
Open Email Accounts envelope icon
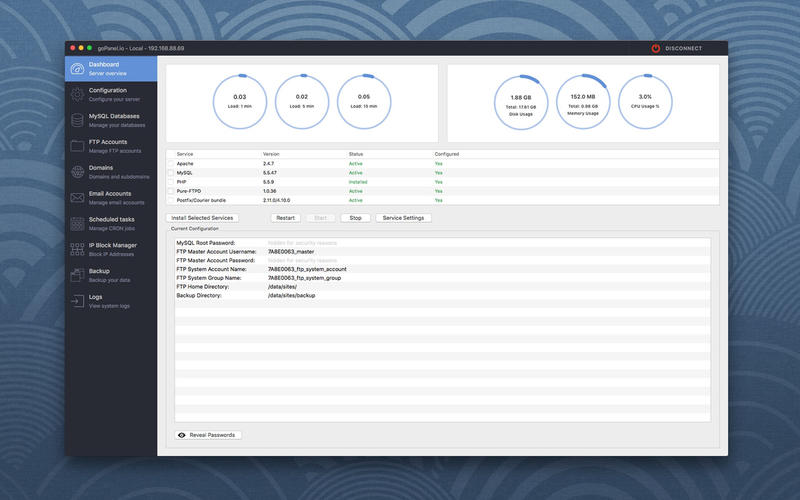point(77,199)
